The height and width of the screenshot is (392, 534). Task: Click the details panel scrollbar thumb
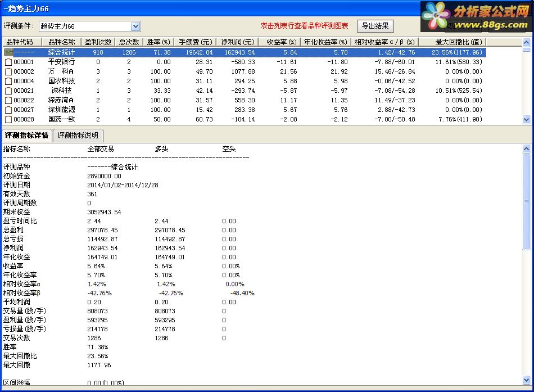tap(527, 202)
